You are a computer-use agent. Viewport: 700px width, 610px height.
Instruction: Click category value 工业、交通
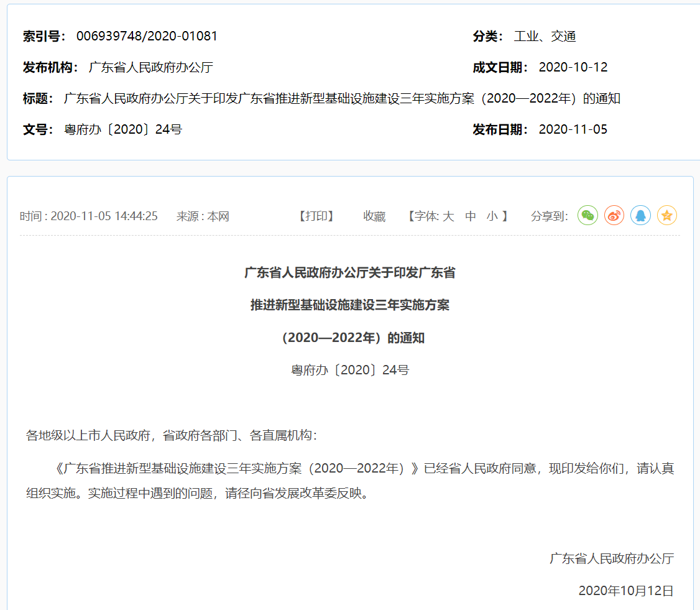[545, 36]
